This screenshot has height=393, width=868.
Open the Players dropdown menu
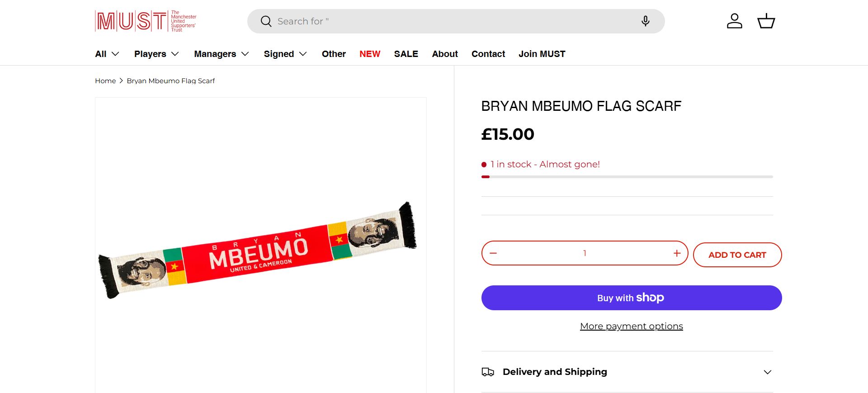click(156, 54)
